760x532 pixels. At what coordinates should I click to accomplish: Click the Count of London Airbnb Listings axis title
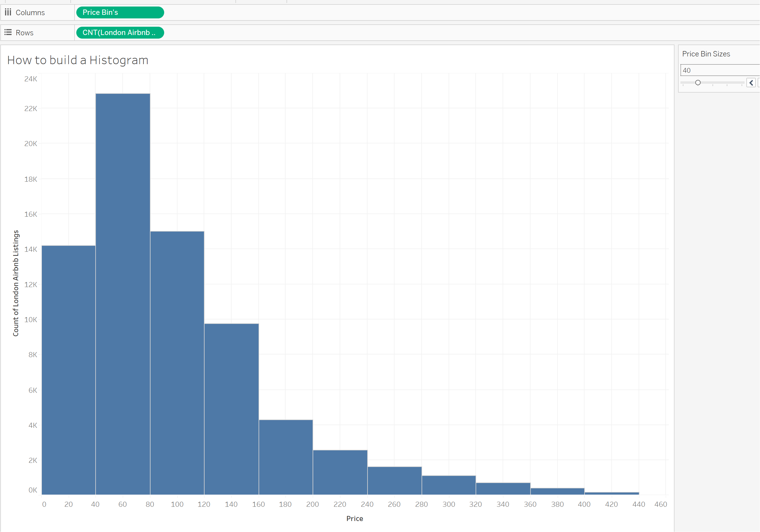point(15,284)
